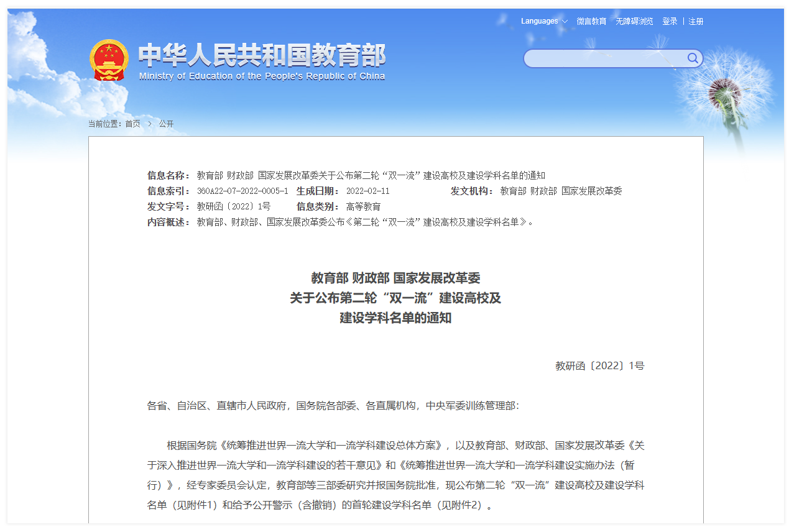Click the 发文字号 label
The image size is (789, 532).
point(168,207)
